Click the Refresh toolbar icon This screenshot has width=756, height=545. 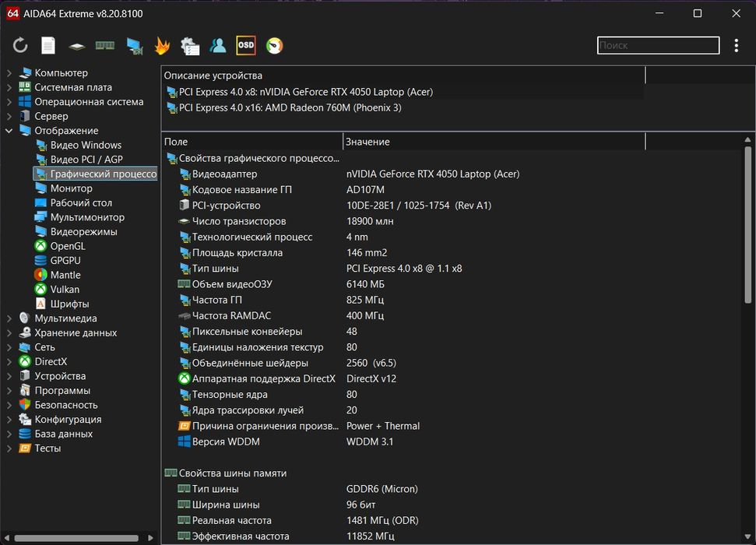19,46
